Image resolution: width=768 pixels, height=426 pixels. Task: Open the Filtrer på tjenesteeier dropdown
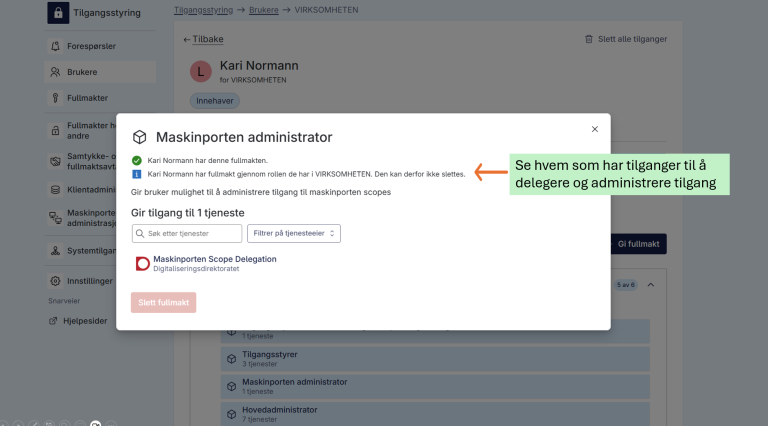click(294, 234)
